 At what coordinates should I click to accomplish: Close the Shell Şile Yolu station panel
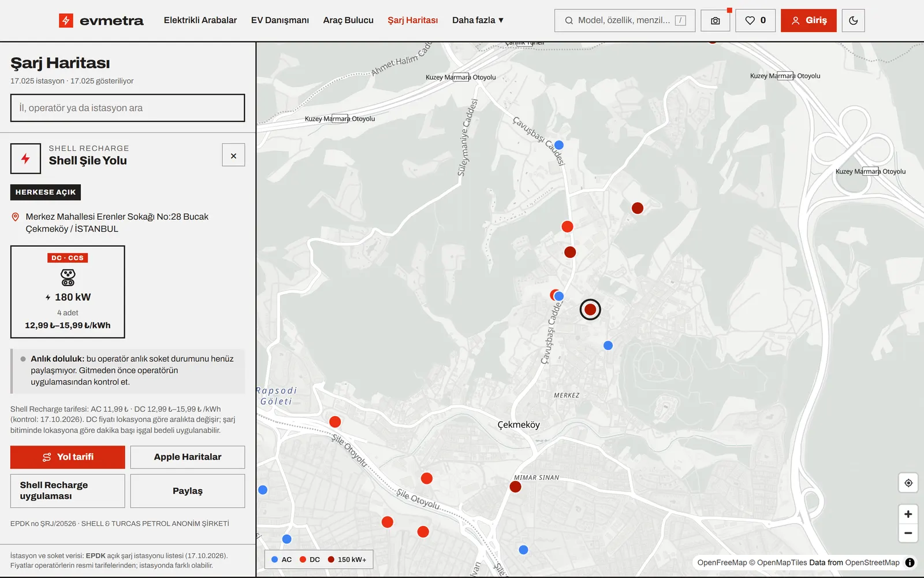233,155
